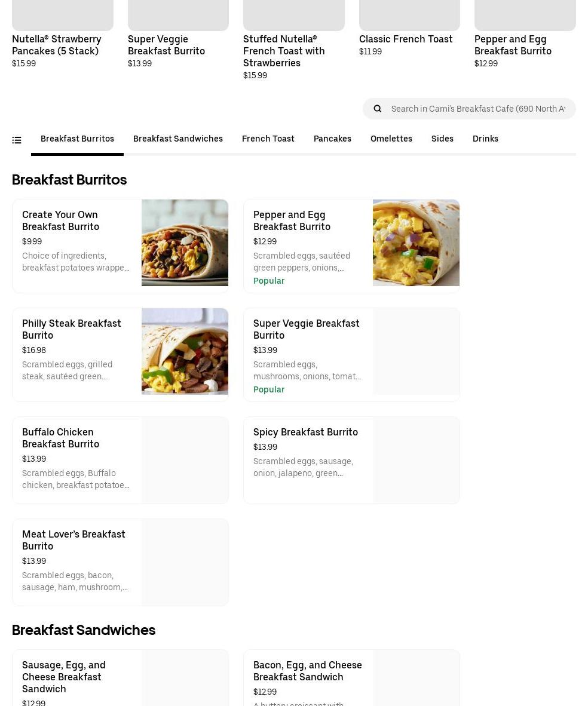Viewport: 588px width, 706px height.
Task: Click the search magnifier icon
Action: (378, 109)
